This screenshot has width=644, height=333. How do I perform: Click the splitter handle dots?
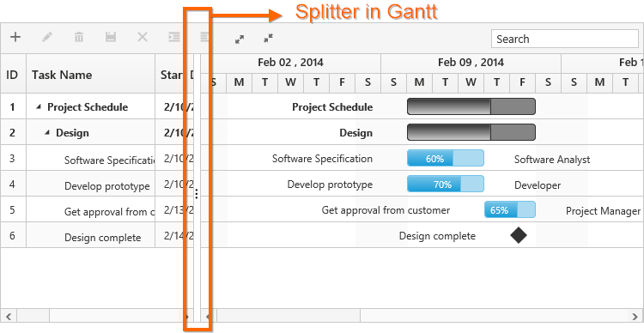197,194
